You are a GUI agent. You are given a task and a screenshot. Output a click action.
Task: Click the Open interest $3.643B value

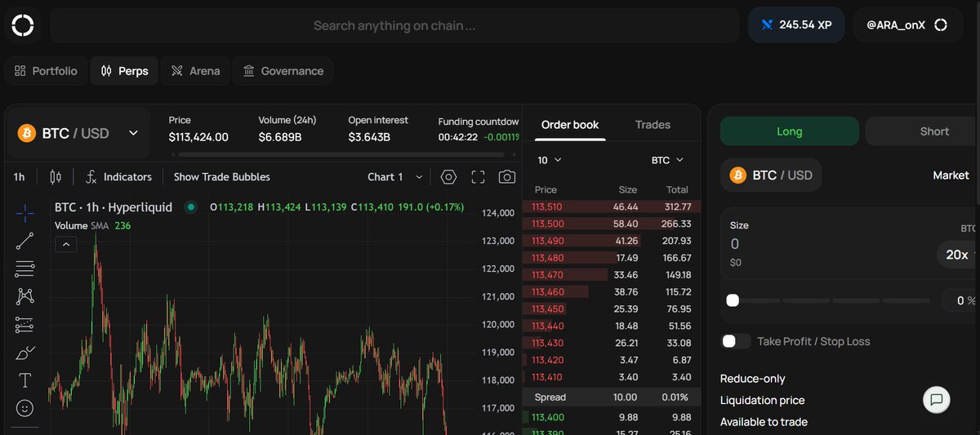[369, 137]
